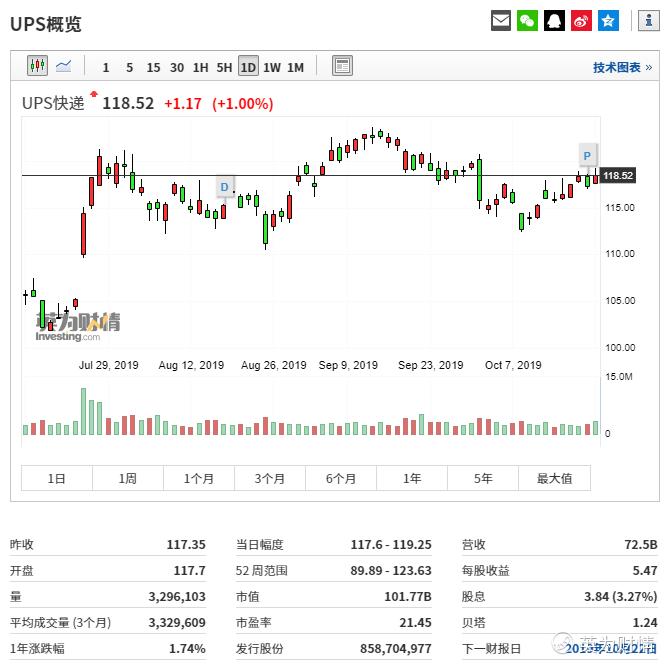Select the 1W interval
Screen dimensions: 667x668
(x=272, y=68)
